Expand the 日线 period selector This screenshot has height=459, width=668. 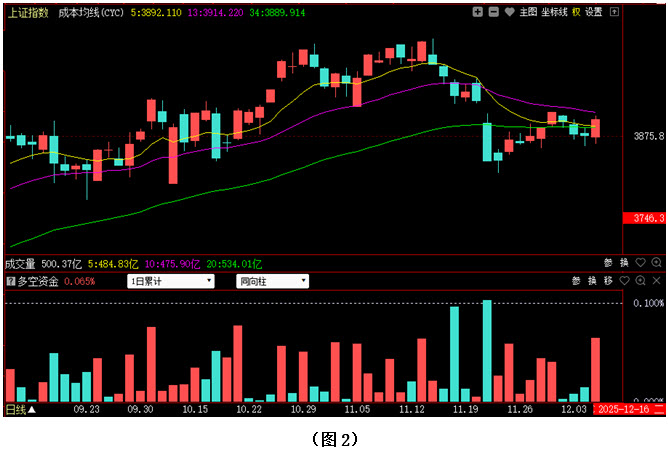(20, 409)
